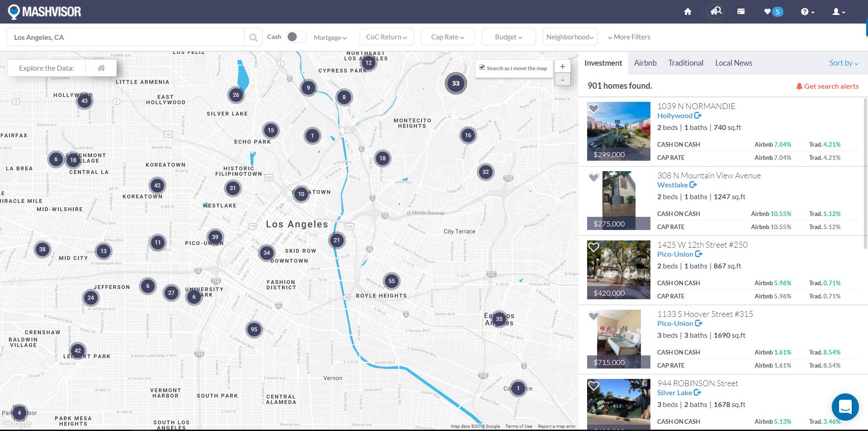The height and width of the screenshot is (431, 868).
Task: Click the credit card icon in header
Action: [x=741, y=12]
